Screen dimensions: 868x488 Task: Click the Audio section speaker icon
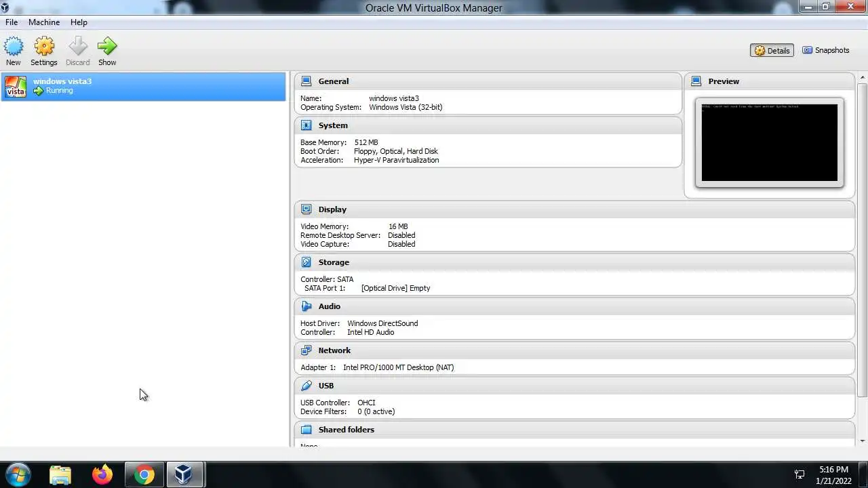point(307,306)
